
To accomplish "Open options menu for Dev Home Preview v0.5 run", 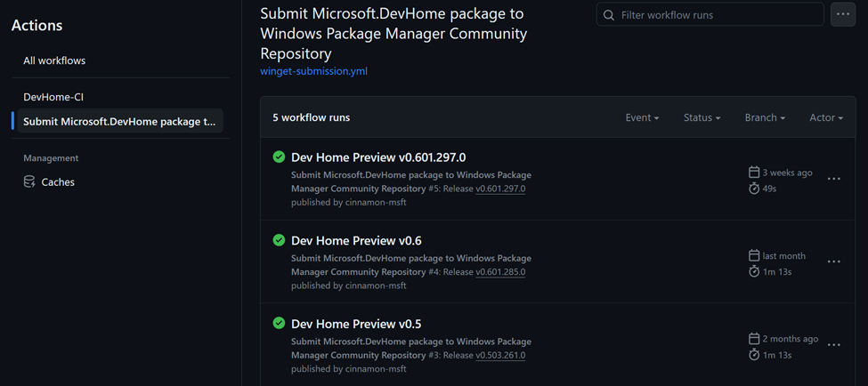I will click(x=833, y=344).
